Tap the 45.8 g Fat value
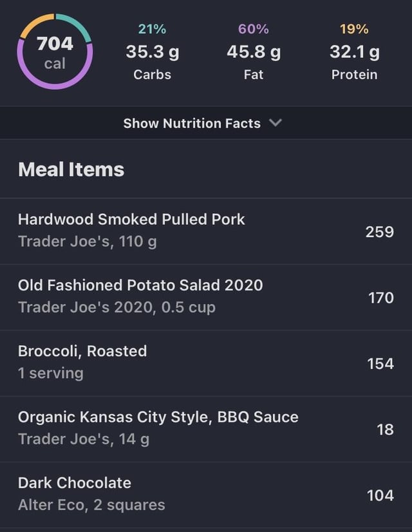412x532 pixels. coord(254,52)
